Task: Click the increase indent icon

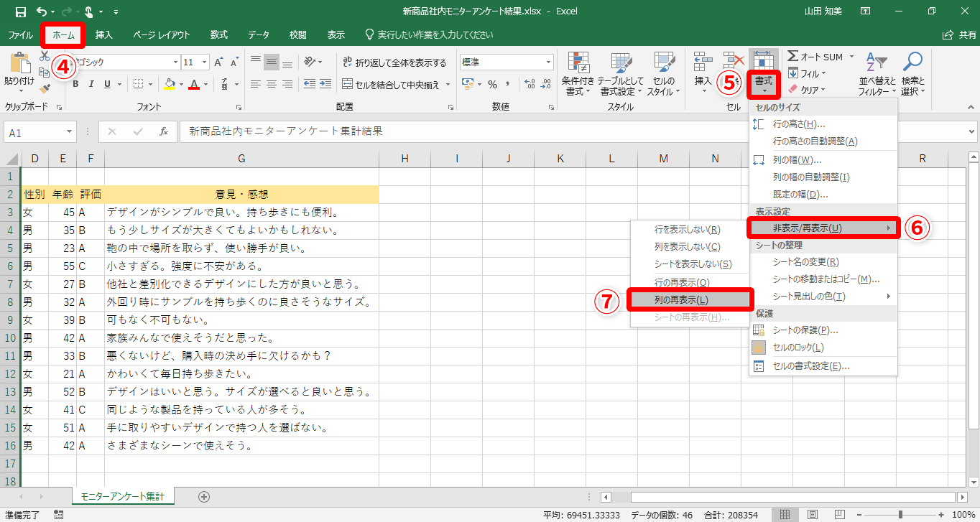Action: [325, 84]
